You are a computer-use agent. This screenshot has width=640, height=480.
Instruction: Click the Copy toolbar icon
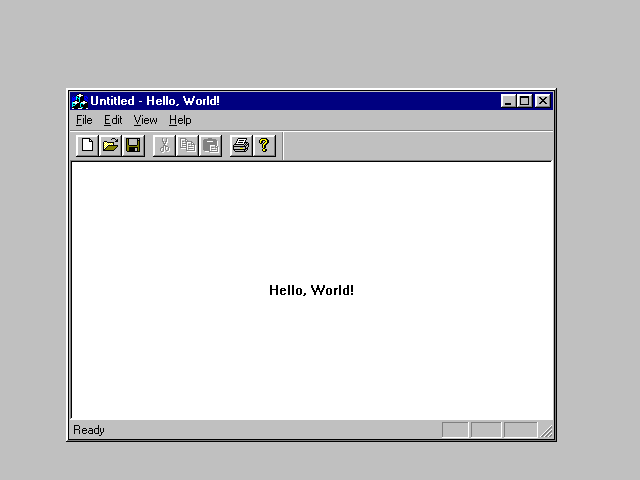coord(187,146)
